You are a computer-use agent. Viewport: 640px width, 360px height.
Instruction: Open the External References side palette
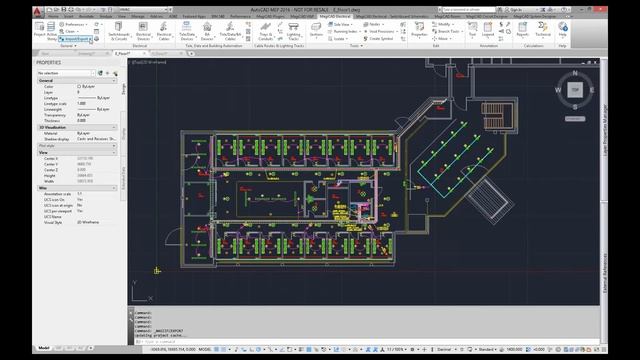(605, 273)
